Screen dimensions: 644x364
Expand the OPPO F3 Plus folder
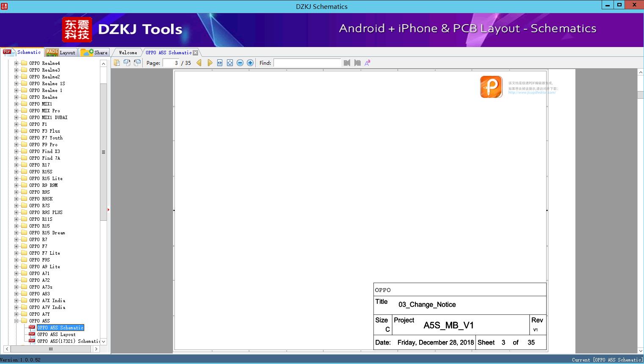point(16,131)
